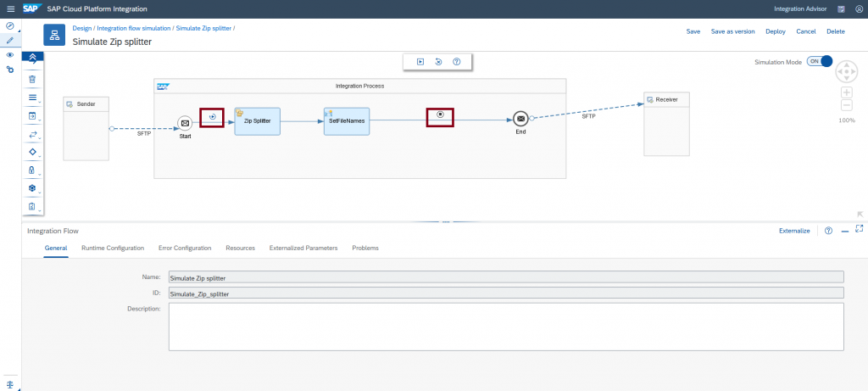Click the SAP logo in header

(x=31, y=8)
